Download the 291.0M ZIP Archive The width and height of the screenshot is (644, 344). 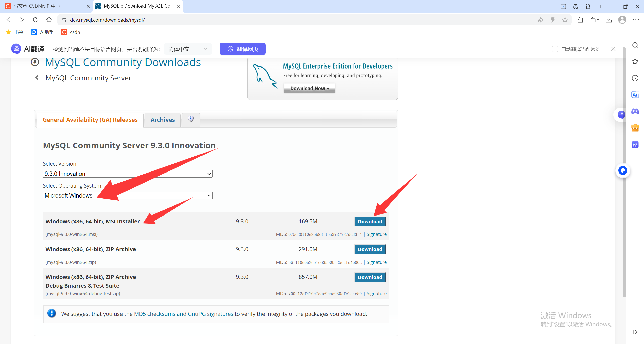point(370,249)
